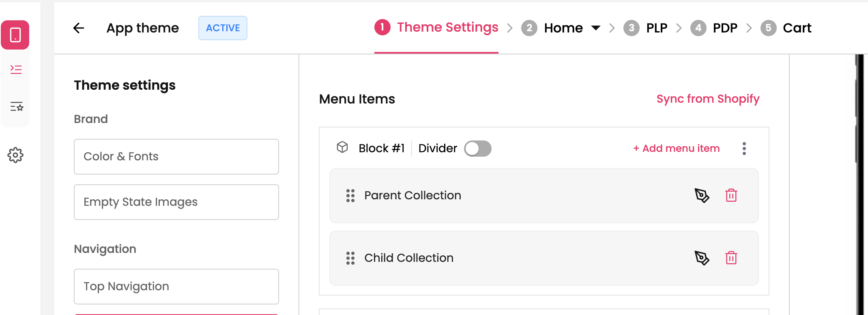Open Color & Fonts settings

176,157
